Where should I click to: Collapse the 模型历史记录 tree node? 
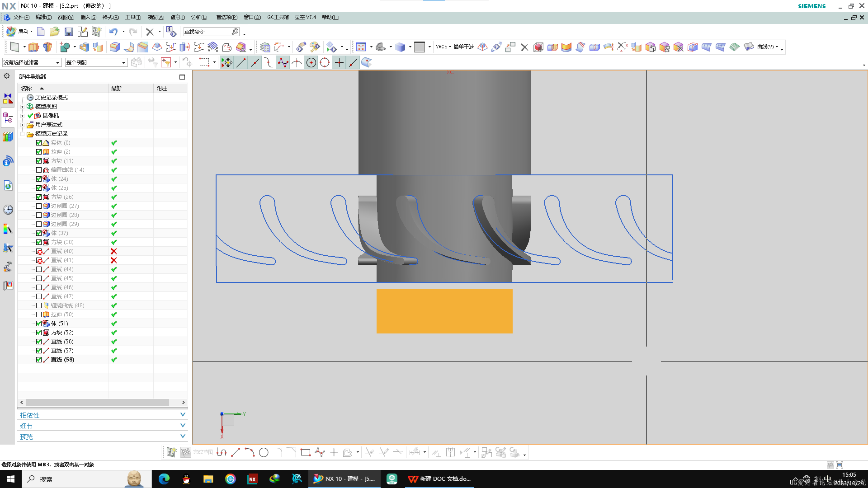pos(22,134)
